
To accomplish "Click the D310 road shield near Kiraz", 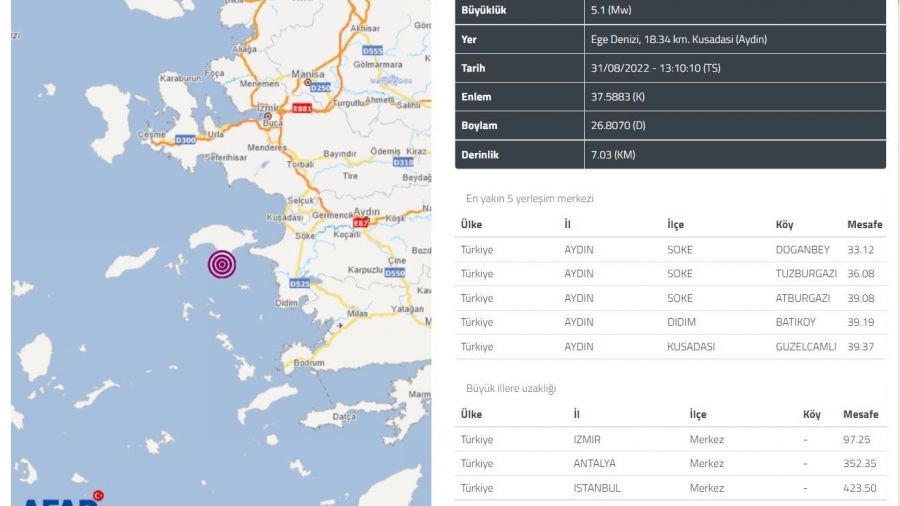I will pos(403,161).
